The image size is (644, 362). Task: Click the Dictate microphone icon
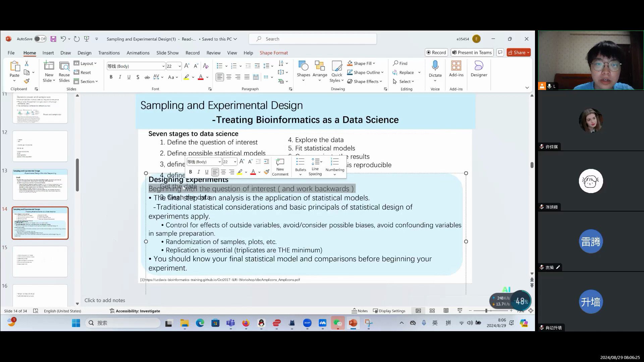[x=435, y=66]
